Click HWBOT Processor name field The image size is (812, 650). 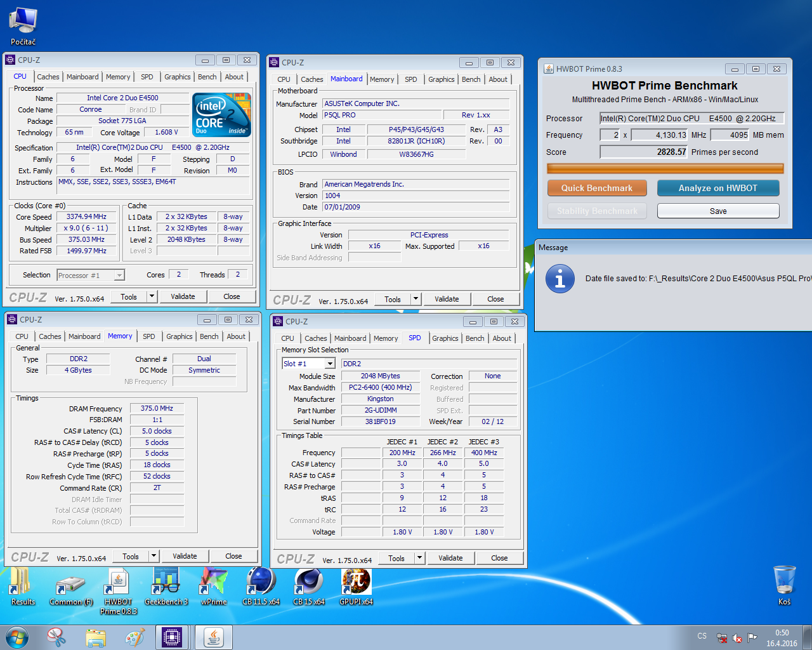pyautogui.click(x=692, y=118)
